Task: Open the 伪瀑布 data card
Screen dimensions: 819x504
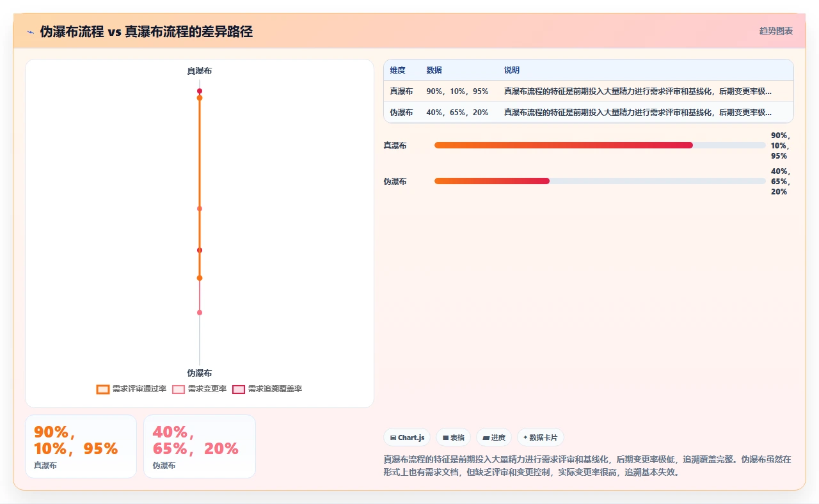Action: point(200,446)
